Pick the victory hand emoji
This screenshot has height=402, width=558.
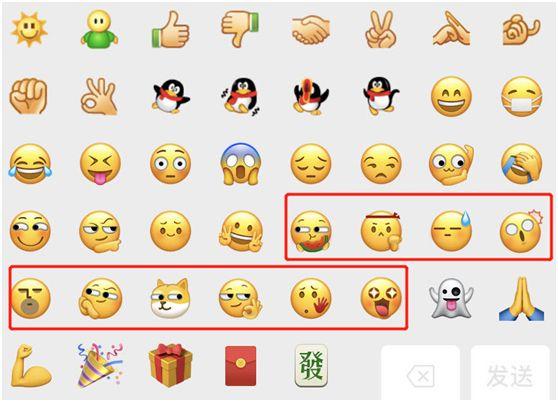[x=381, y=29]
